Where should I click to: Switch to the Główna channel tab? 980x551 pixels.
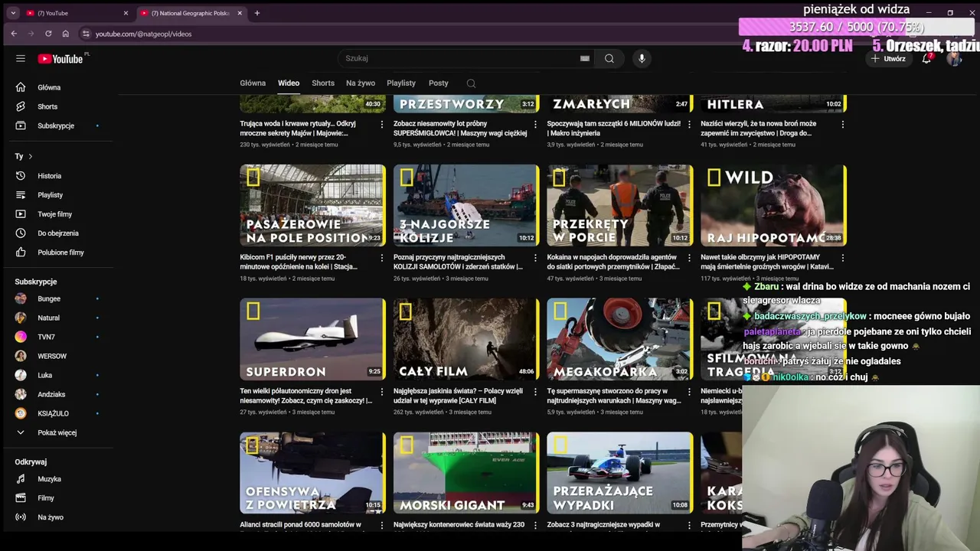coord(253,83)
